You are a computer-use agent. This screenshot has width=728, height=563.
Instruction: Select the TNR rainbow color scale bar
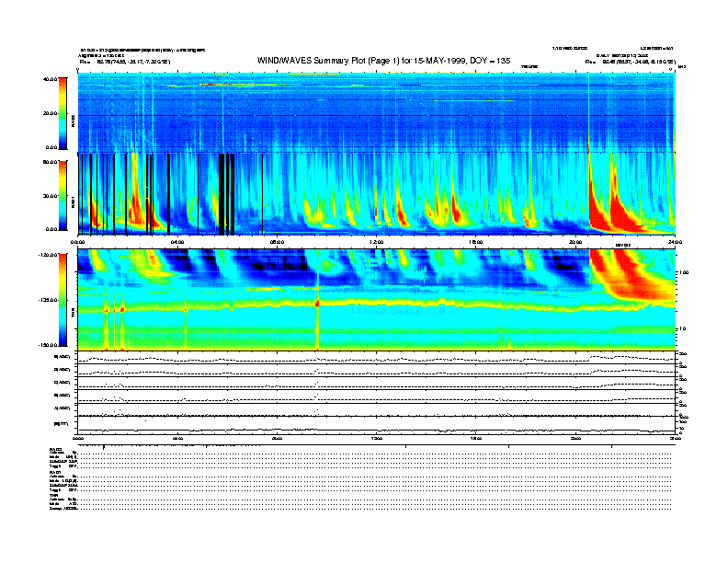[x=63, y=300]
